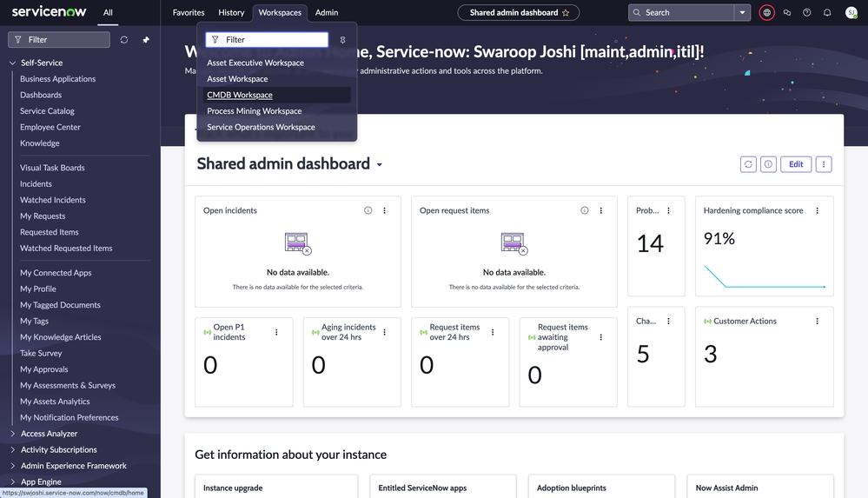This screenshot has width=868, height=498.
Task: Close the Workspaces menu tab
Action: pos(280,12)
